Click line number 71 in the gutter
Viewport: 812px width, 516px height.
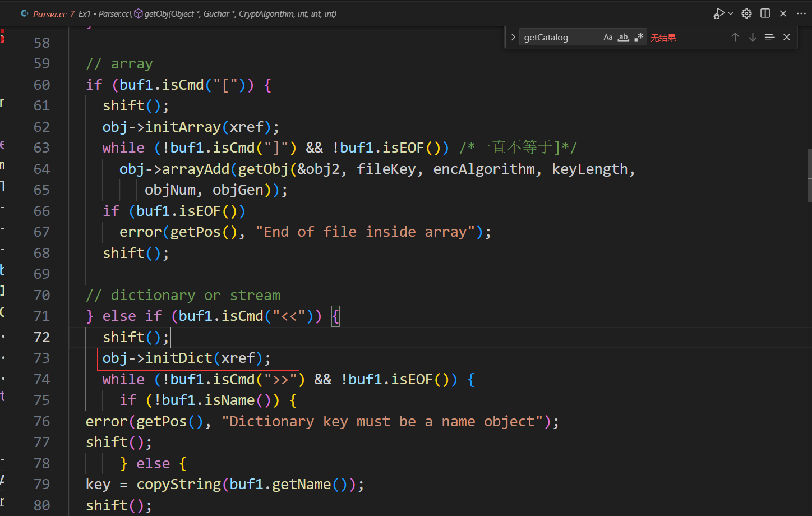pos(41,316)
